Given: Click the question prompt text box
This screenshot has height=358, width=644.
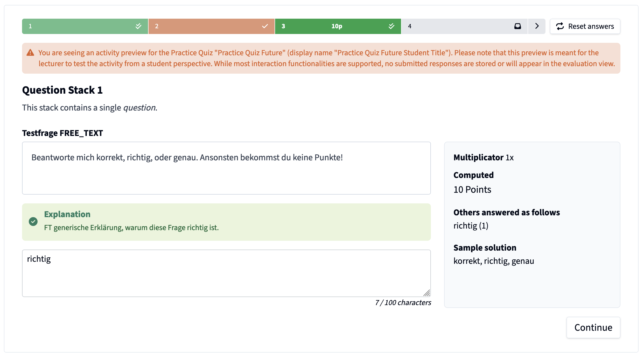Looking at the screenshot, I should point(226,168).
